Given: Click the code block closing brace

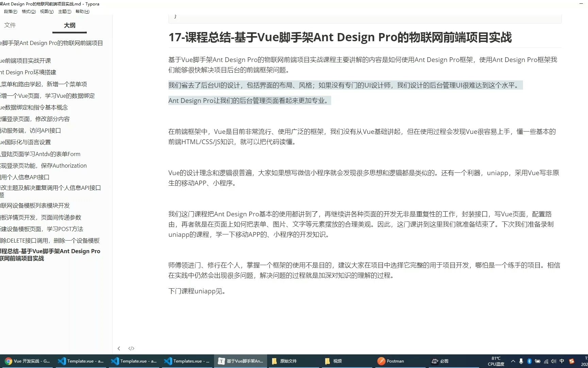Looking at the screenshot, I should (x=175, y=16).
